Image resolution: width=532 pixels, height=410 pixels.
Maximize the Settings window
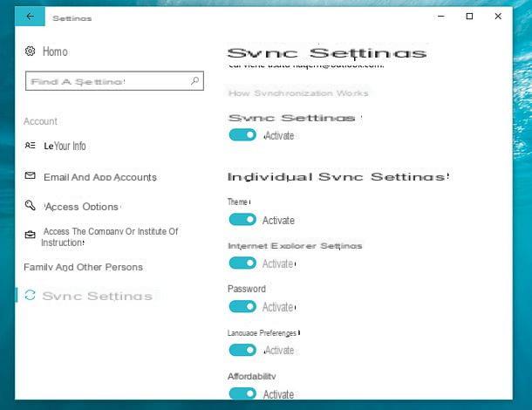coord(469,17)
